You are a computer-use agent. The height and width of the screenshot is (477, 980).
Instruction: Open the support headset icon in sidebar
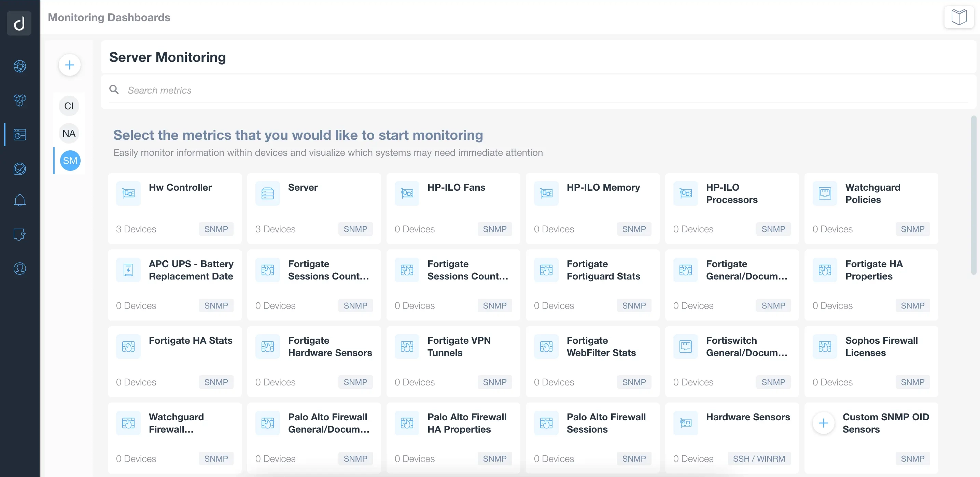pos(20,268)
